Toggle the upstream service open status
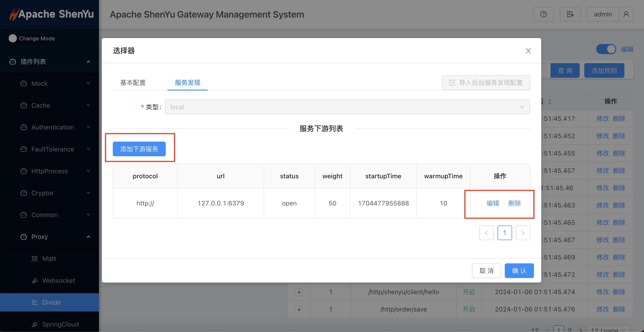The height and width of the screenshot is (332, 644). pyautogui.click(x=289, y=203)
